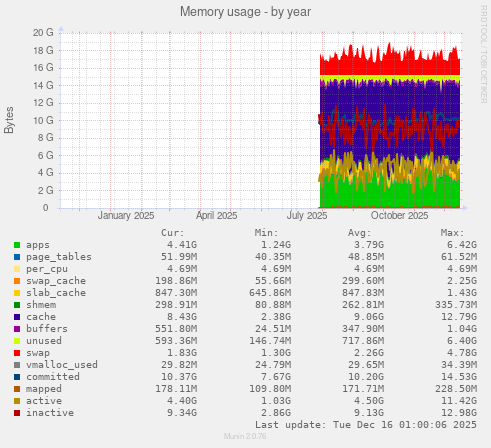Select the 'inactive' legend label

(50, 413)
